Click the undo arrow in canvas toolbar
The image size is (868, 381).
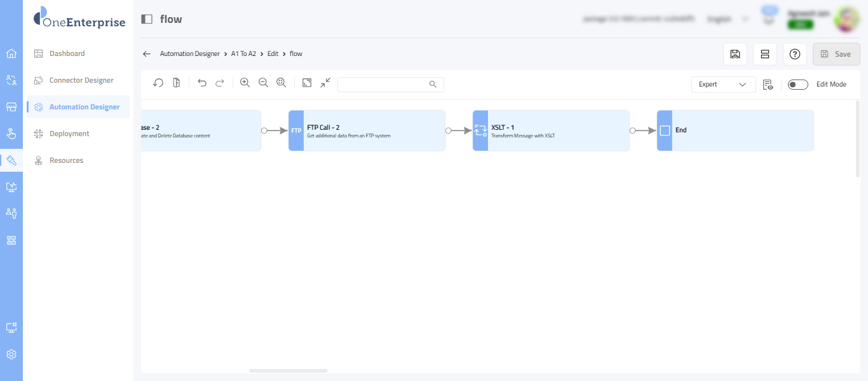click(x=202, y=83)
